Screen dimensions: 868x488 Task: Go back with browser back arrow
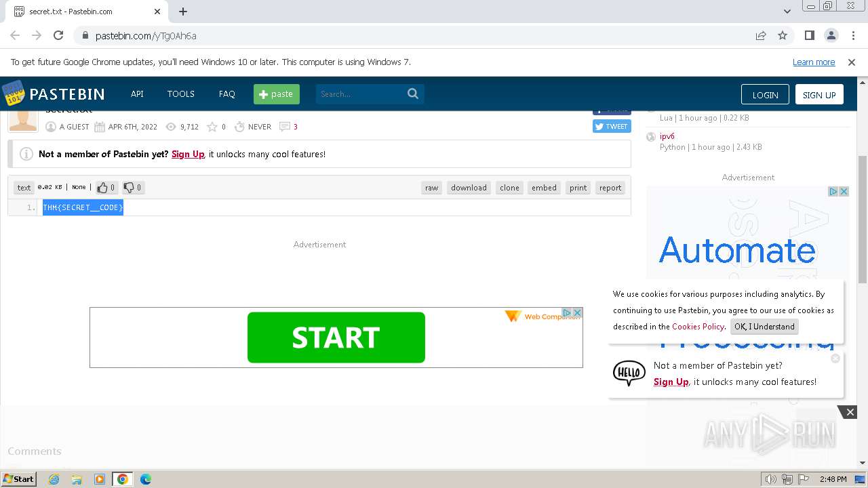click(15, 35)
